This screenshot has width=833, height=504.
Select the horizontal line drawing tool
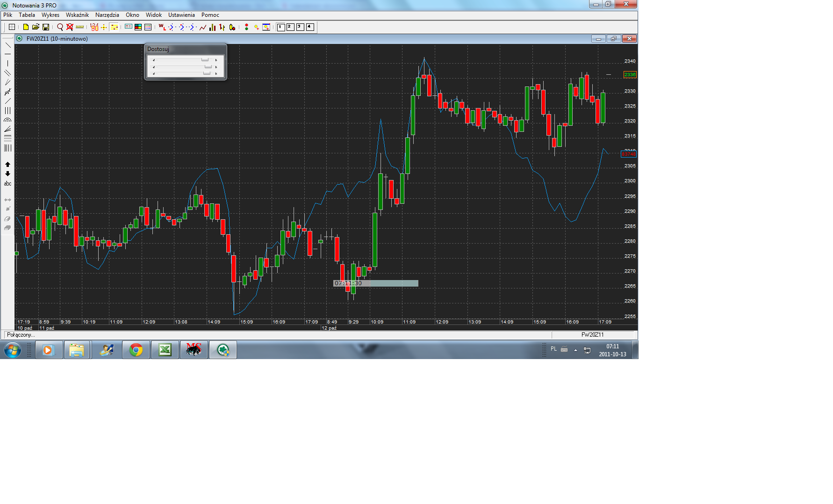point(7,54)
